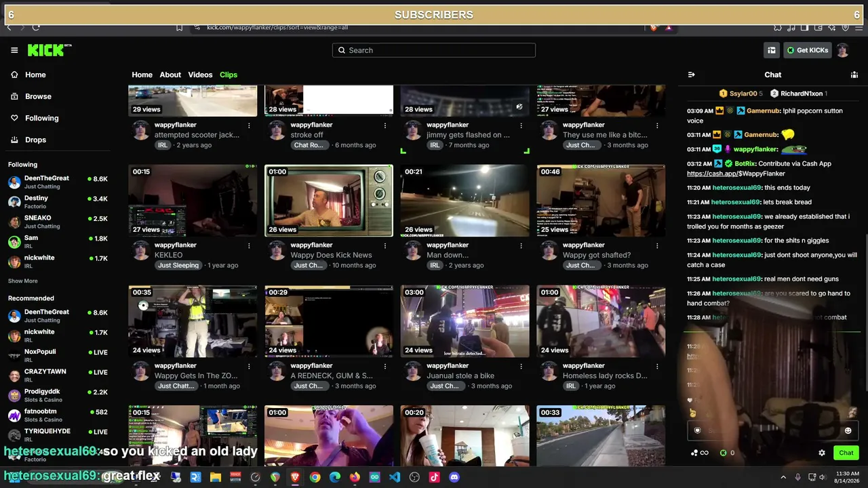
Task: Open the Drops page from the sidebar
Action: click(35, 140)
